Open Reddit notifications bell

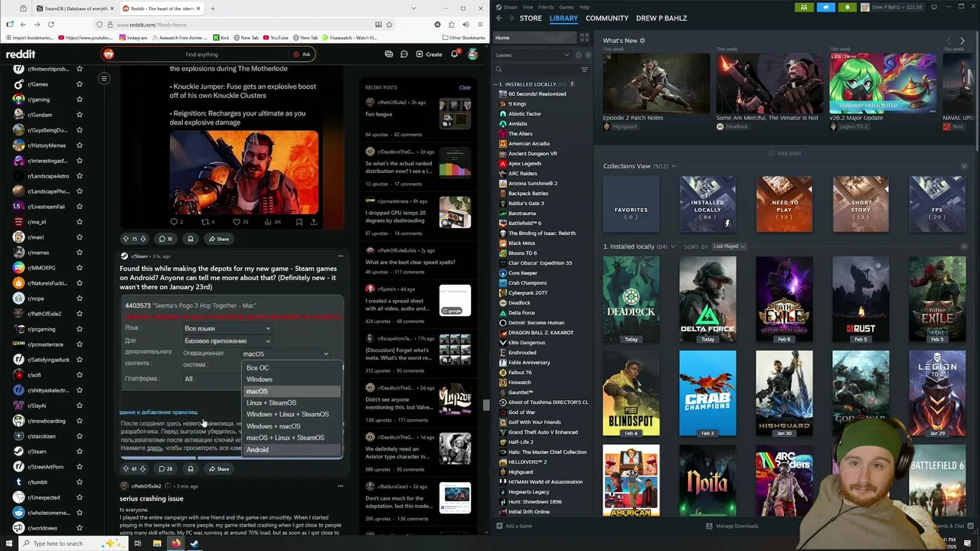click(454, 54)
